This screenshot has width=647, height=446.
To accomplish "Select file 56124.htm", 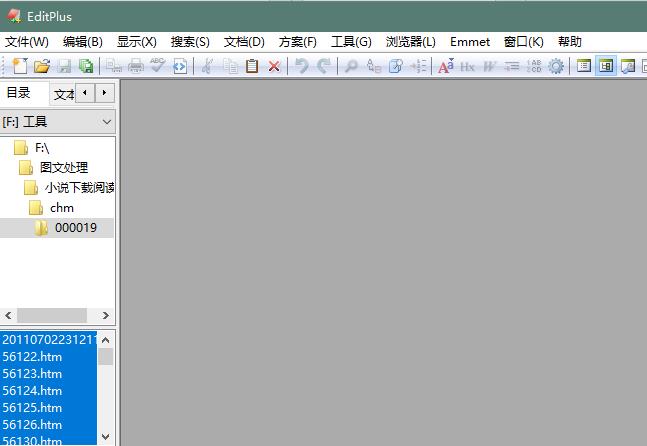I will coord(49,391).
